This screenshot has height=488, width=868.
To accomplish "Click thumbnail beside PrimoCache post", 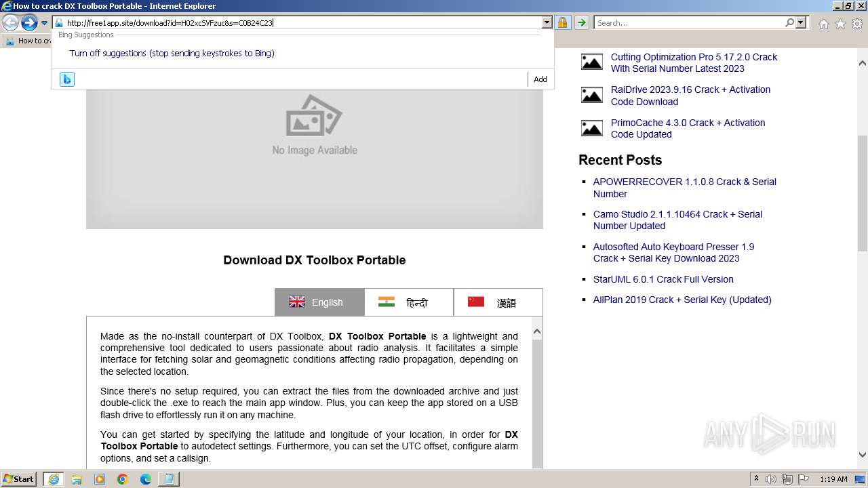I will 592,127.
